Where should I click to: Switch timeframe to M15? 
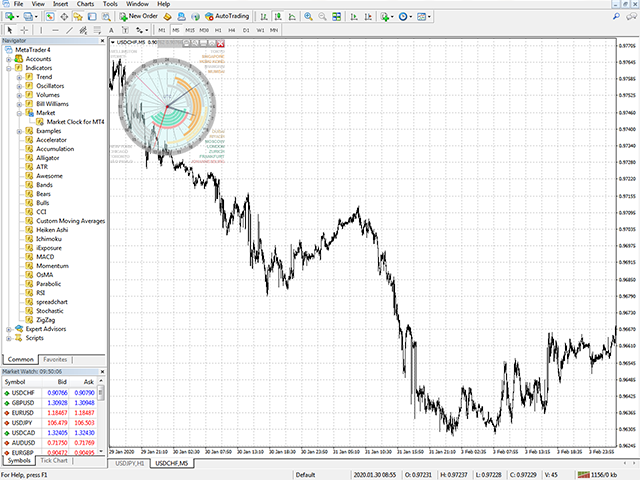190,30
